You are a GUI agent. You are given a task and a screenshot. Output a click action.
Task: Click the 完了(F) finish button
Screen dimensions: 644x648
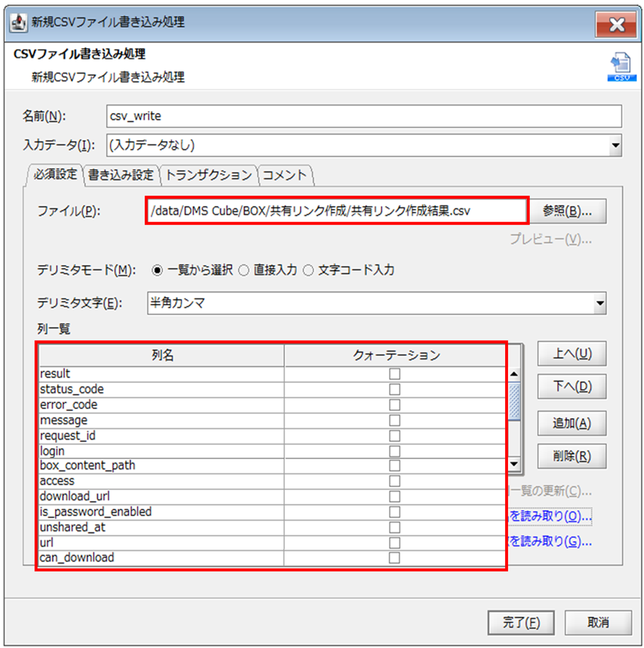coord(521,623)
